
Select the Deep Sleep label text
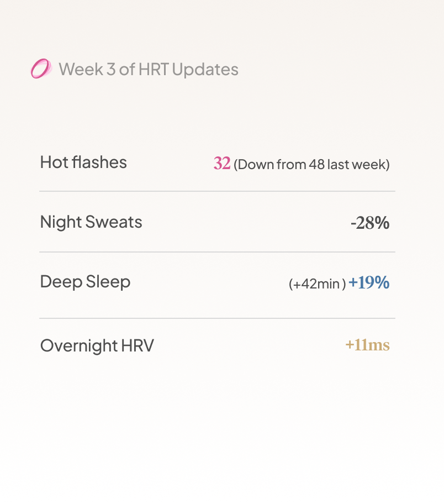86,282
